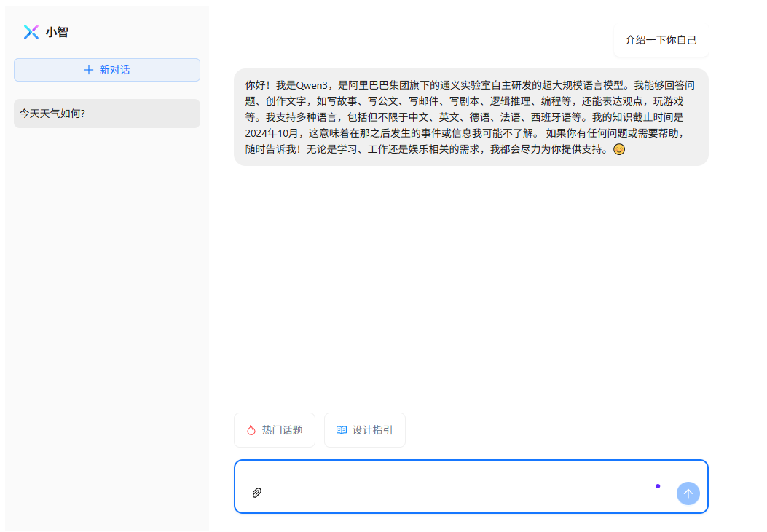Click the 小智 logo icon
This screenshot has height=532, width=767.
[31, 32]
